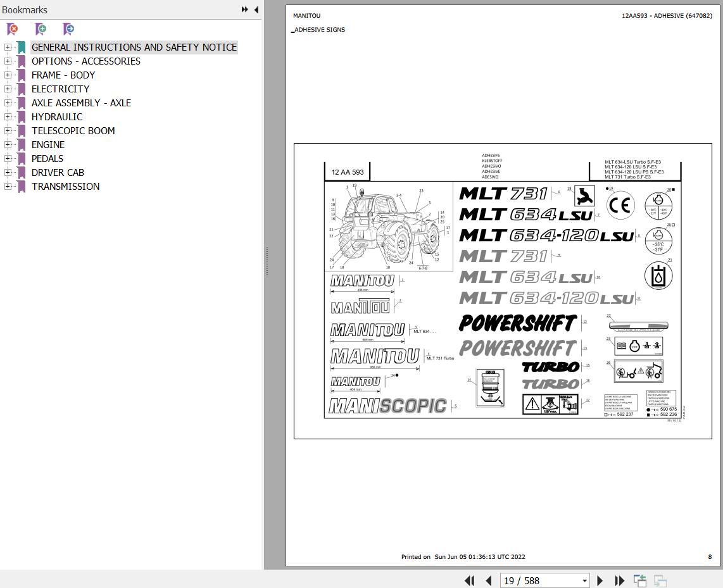
Task: Click the greyed-out split view icon
Action: click(660, 580)
